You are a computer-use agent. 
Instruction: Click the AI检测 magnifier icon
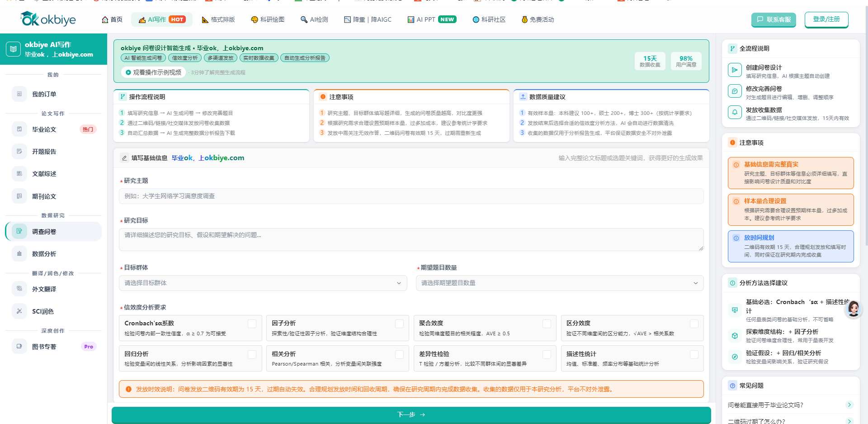point(304,19)
